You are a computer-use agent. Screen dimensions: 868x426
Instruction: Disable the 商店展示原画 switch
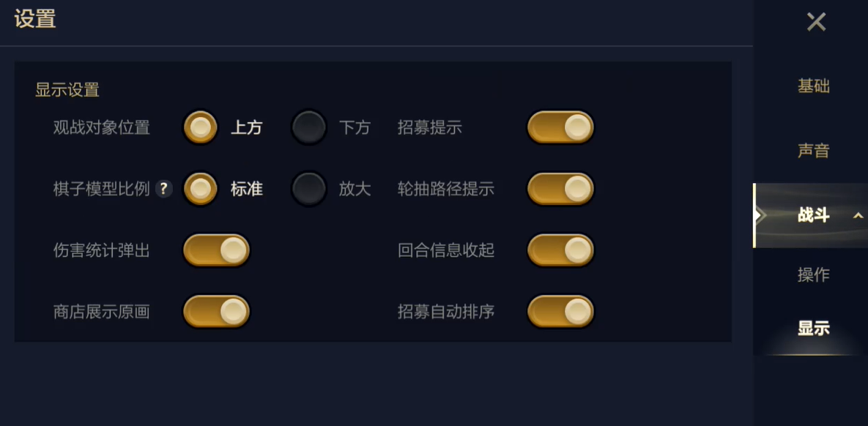216,312
